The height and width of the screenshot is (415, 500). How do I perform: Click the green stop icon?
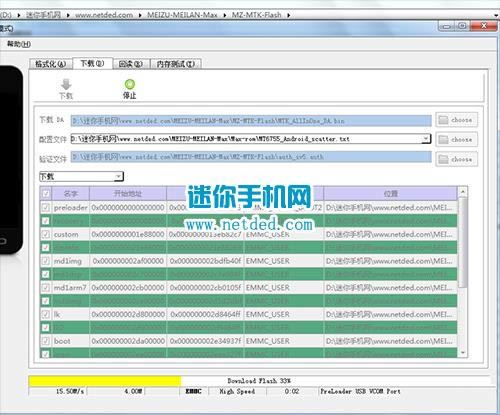pos(130,84)
